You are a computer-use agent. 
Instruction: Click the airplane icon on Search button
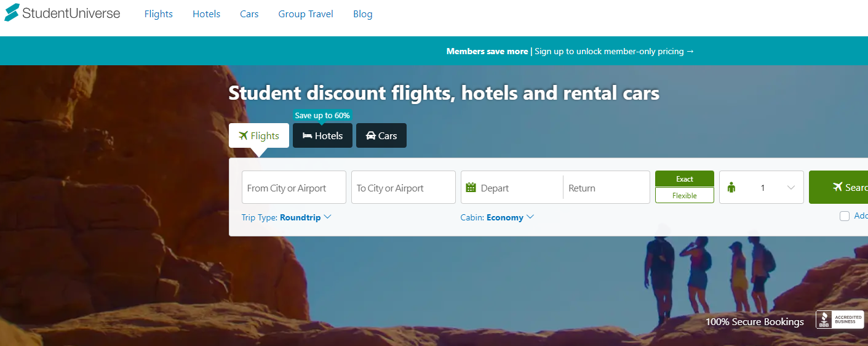(837, 187)
